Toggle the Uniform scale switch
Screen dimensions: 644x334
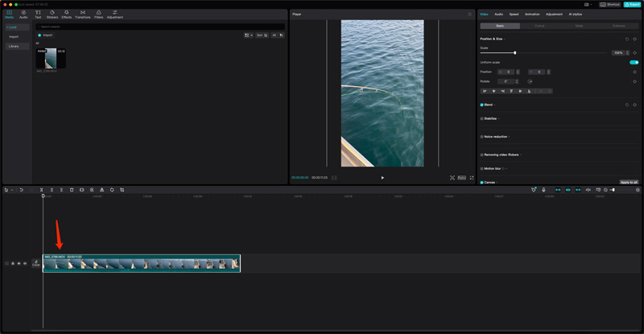click(x=634, y=62)
